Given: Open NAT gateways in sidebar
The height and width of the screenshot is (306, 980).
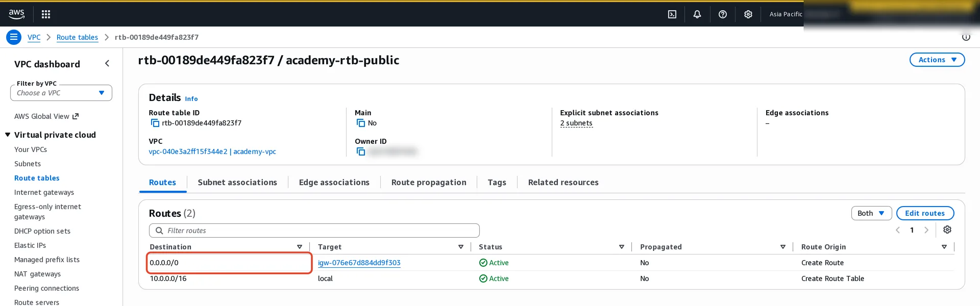Looking at the screenshot, I should click(x=37, y=274).
